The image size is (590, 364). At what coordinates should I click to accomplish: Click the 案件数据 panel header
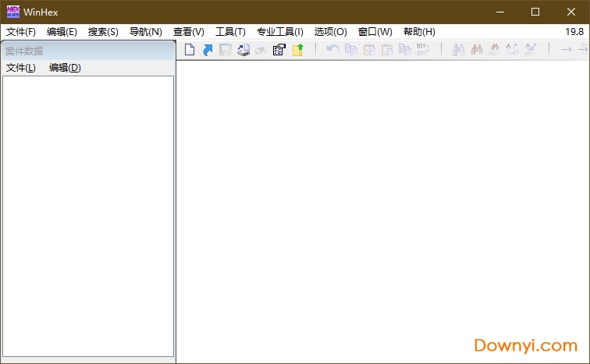(x=87, y=51)
